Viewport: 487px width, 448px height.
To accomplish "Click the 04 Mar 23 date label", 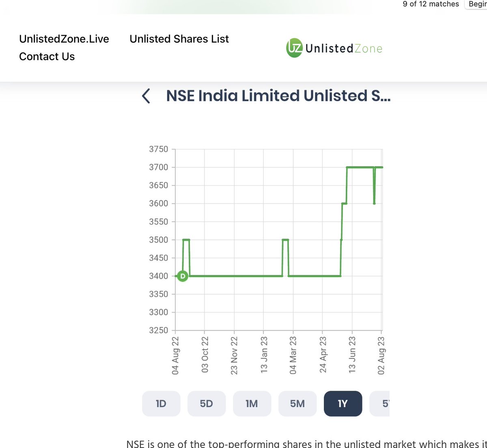I will point(293,355).
